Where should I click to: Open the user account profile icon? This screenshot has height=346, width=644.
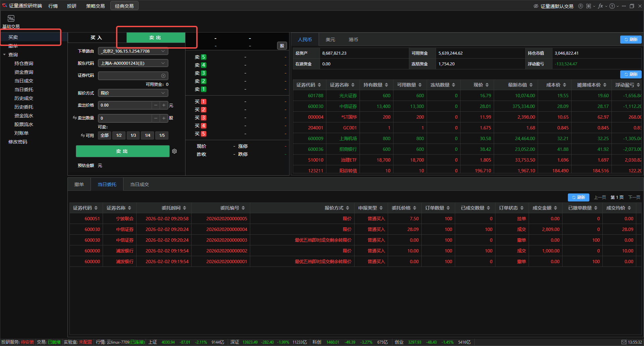pyautogui.click(x=580, y=6)
